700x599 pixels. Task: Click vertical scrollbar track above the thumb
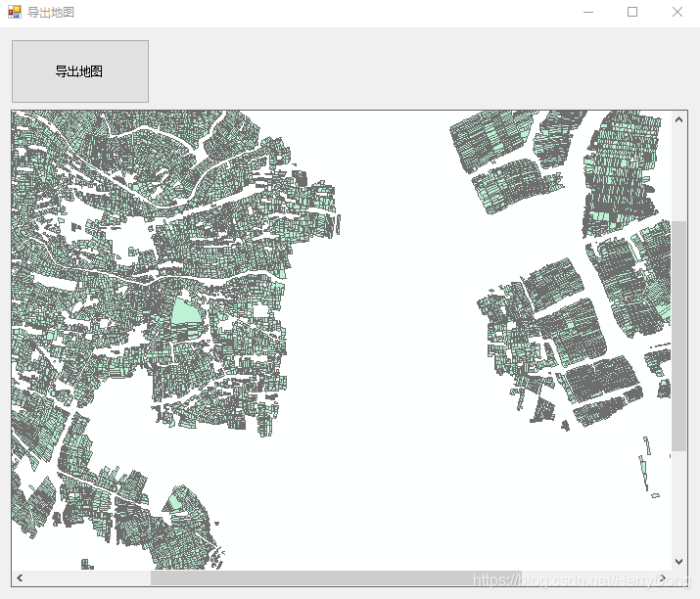[x=679, y=172]
